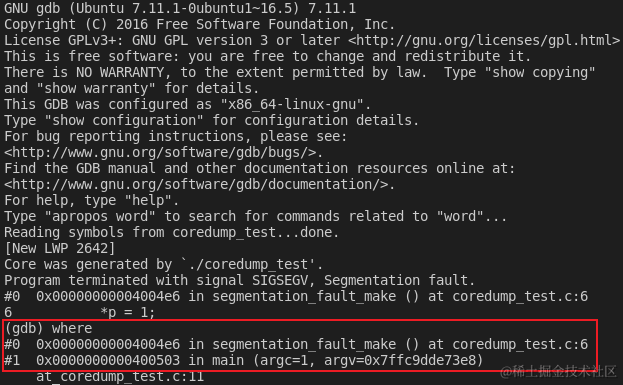Click the "x86_64-linux-gnu" configuration string
The height and width of the screenshot is (385, 623).
click(292, 104)
